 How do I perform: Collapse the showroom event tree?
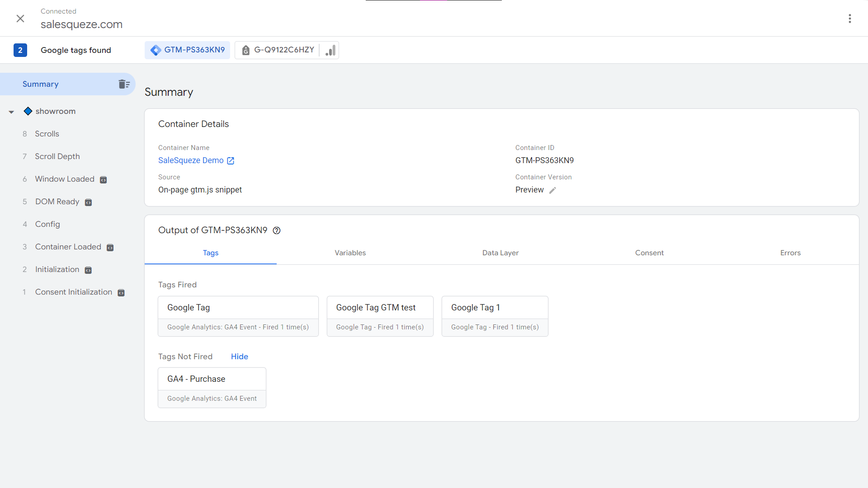click(11, 112)
